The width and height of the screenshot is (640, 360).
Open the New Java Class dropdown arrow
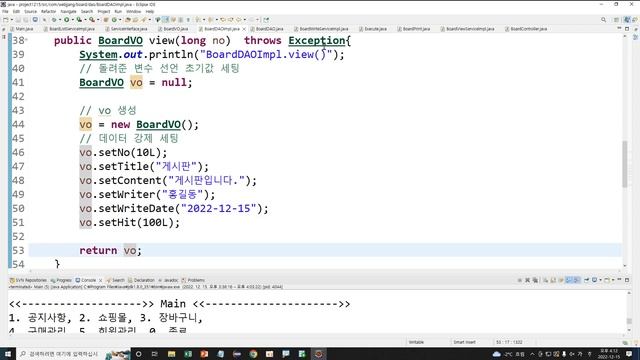point(120,20)
